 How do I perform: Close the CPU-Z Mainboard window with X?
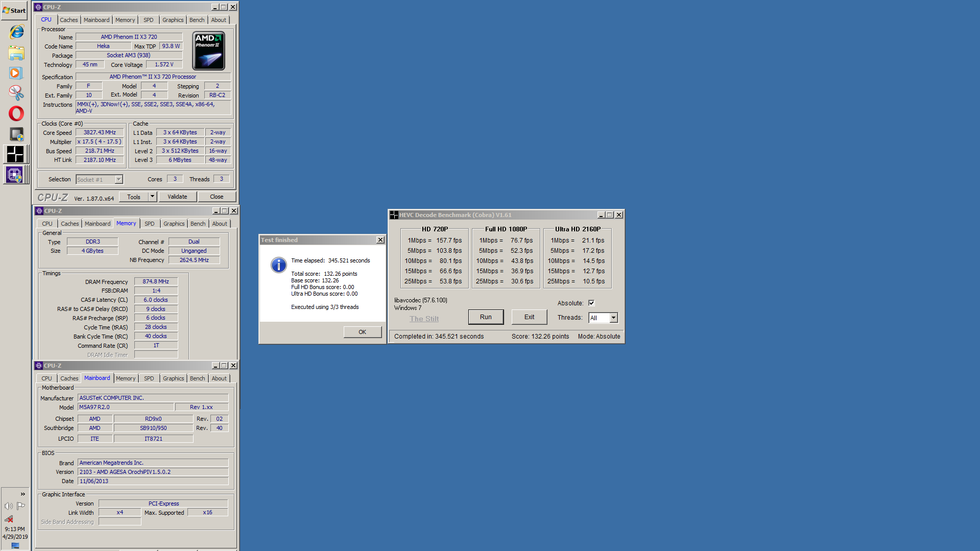coord(233,366)
